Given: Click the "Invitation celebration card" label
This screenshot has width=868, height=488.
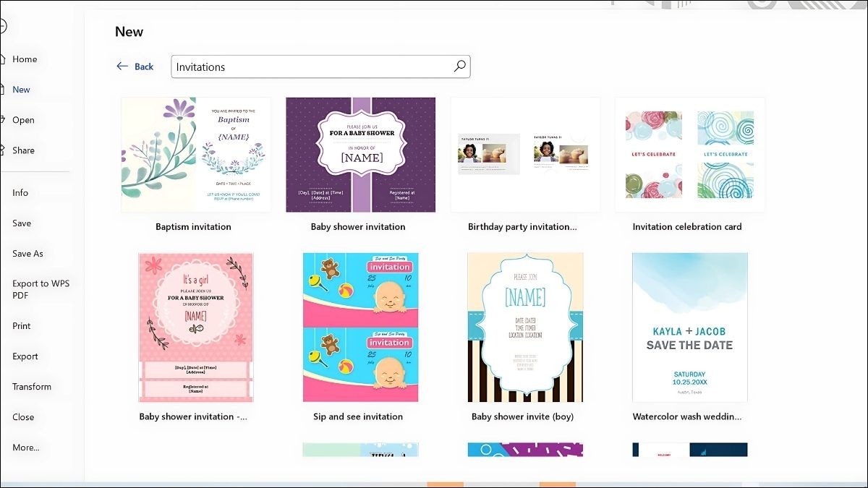Looking at the screenshot, I should click(687, 226).
